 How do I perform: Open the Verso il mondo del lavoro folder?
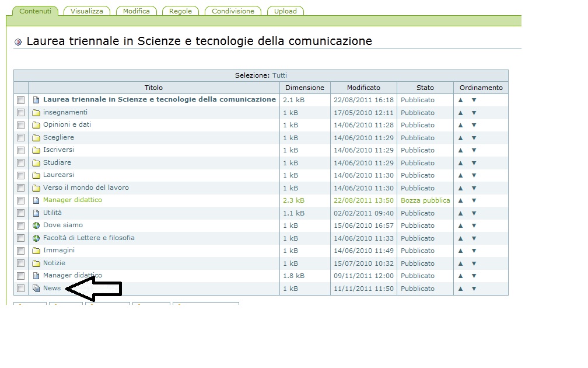click(86, 188)
